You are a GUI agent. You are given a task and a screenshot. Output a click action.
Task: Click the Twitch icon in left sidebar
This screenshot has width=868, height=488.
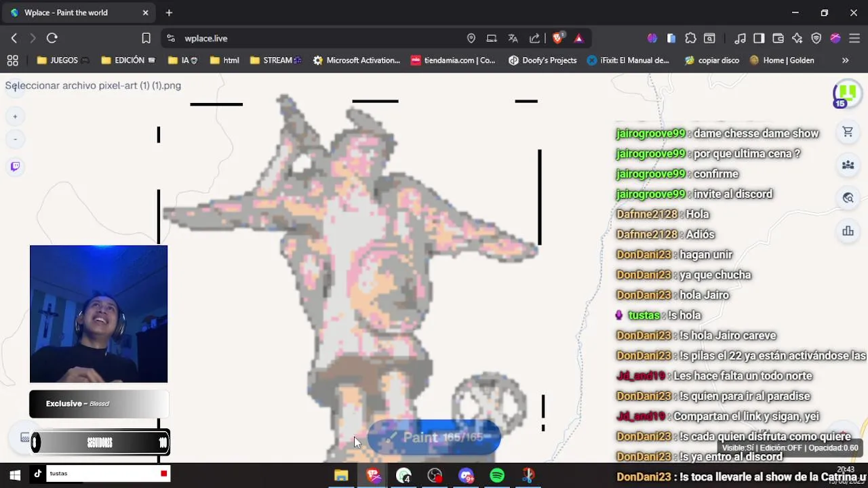point(15,166)
